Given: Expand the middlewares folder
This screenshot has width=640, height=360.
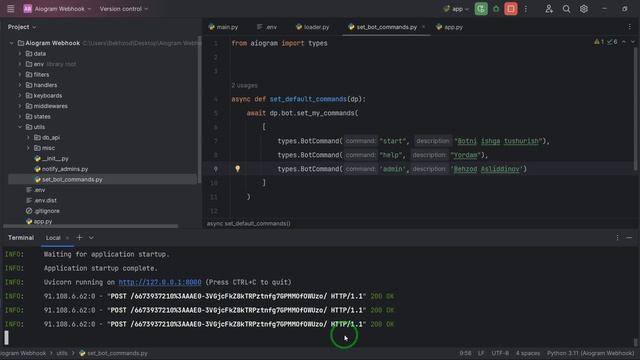Looking at the screenshot, I should [20, 106].
